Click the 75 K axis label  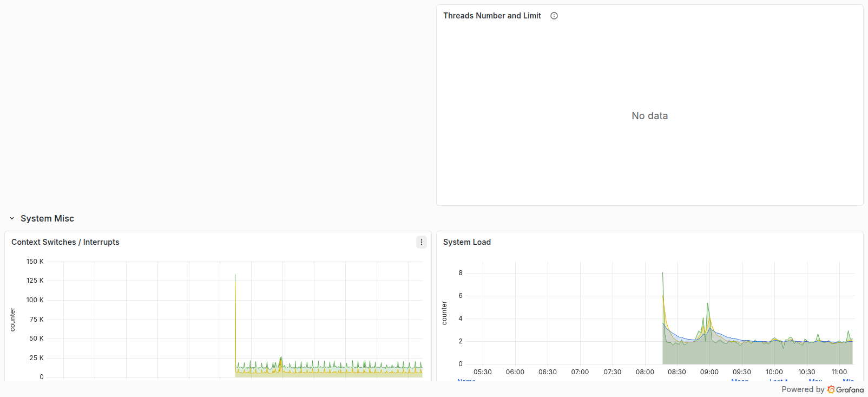point(37,320)
